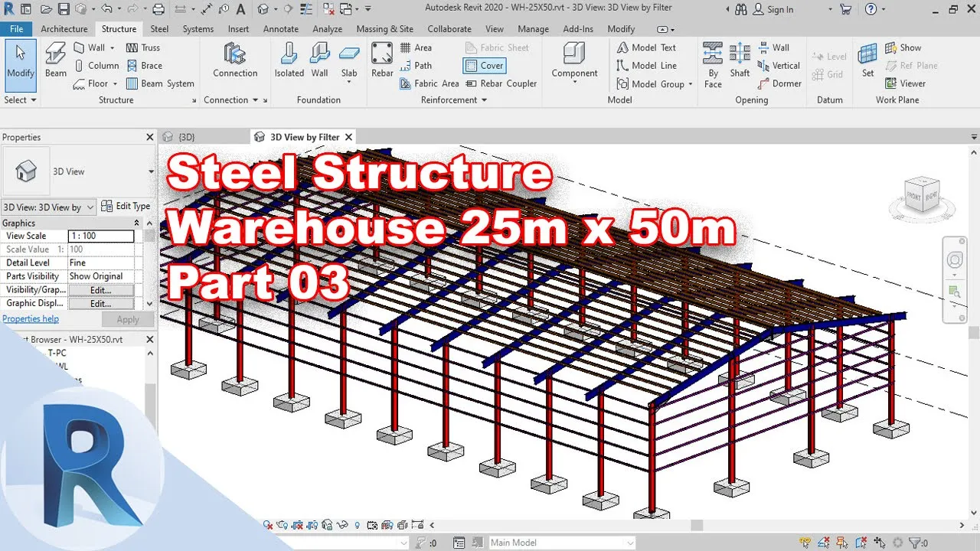Expand the Floor tool dropdown arrow
Viewport: 980px width, 551px height.
pyautogui.click(x=115, y=83)
